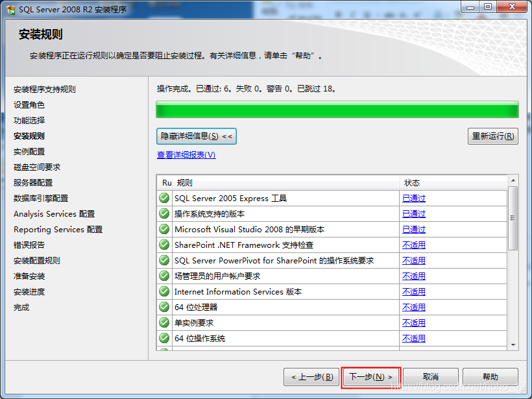Select the 错误报告 step in sidebar
The width and height of the screenshot is (532, 399).
[29, 245]
